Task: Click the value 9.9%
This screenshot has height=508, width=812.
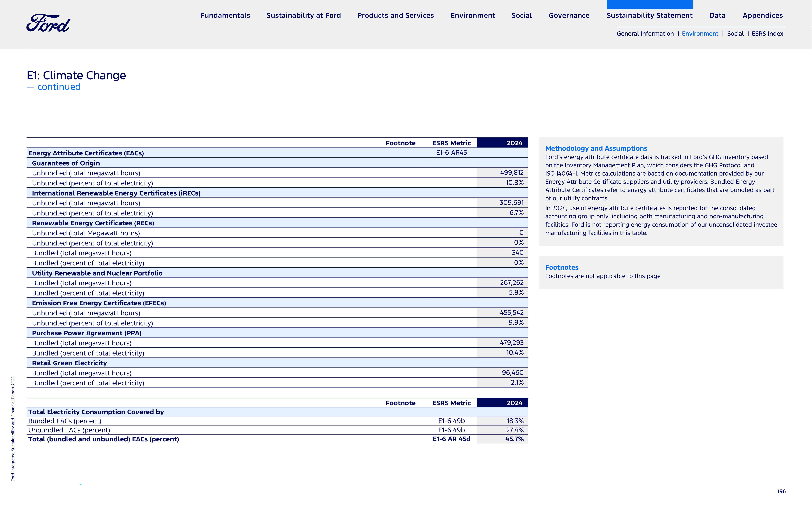Action: [x=516, y=323]
